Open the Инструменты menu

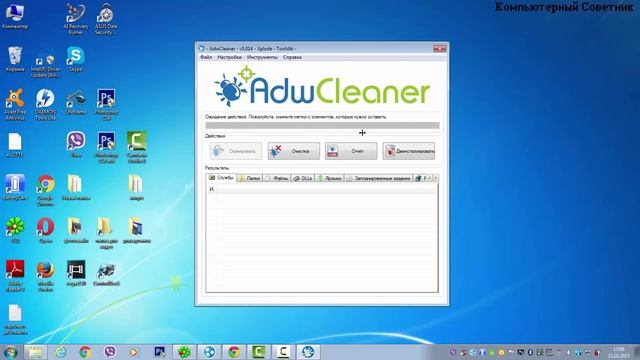tap(262, 58)
